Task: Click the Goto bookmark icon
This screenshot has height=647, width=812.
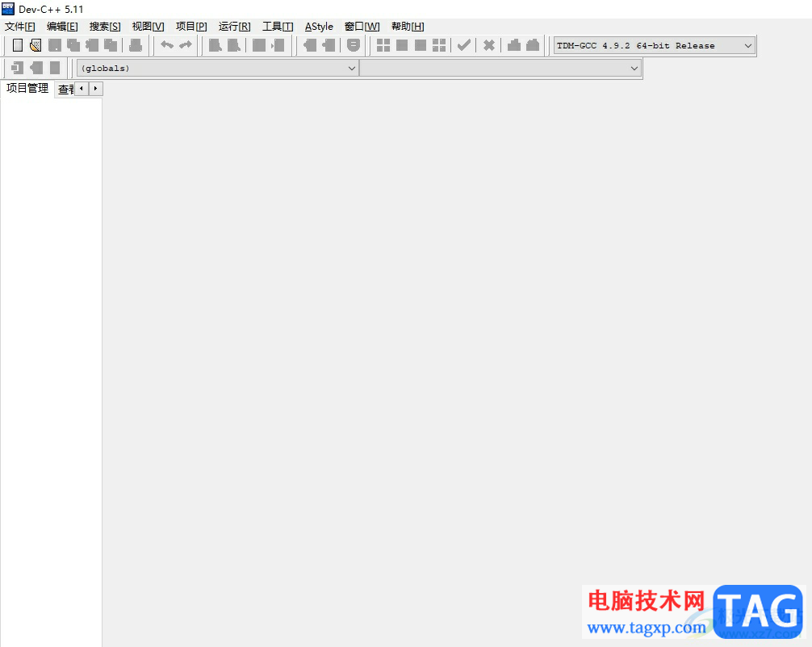Action: pos(55,68)
